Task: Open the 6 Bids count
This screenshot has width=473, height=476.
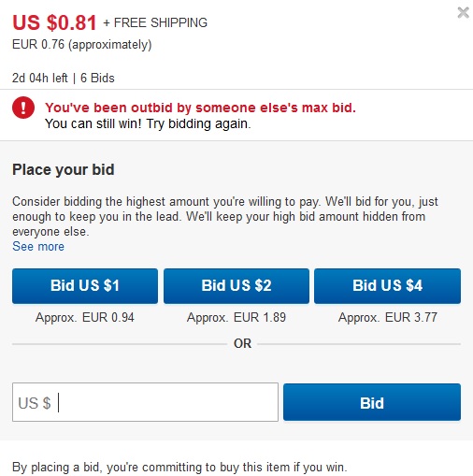Action: click(x=97, y=78)
